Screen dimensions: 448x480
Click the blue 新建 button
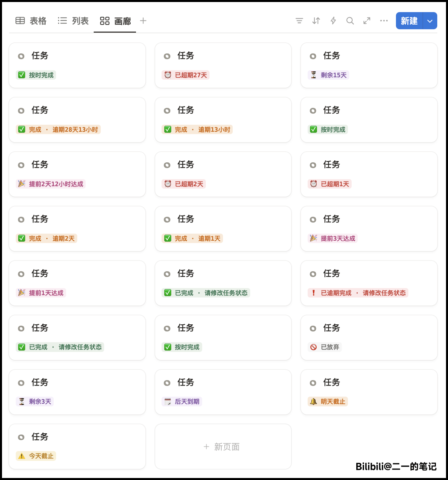point(409,21)
